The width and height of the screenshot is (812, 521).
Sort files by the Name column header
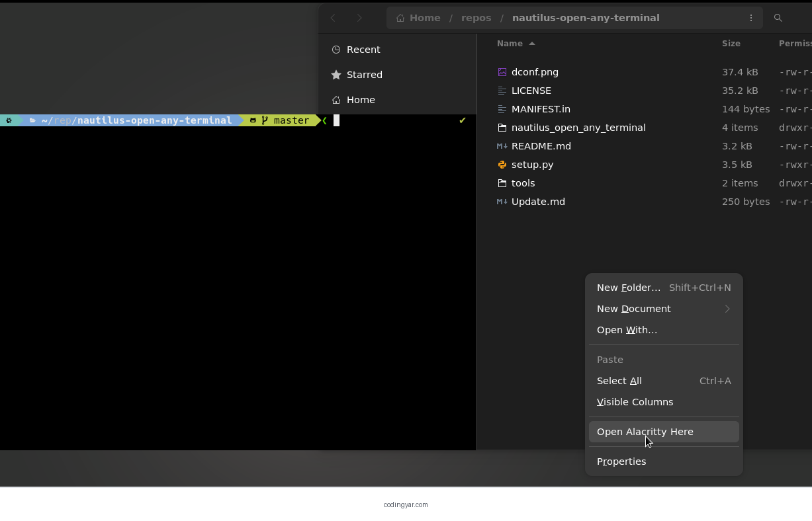510,44
